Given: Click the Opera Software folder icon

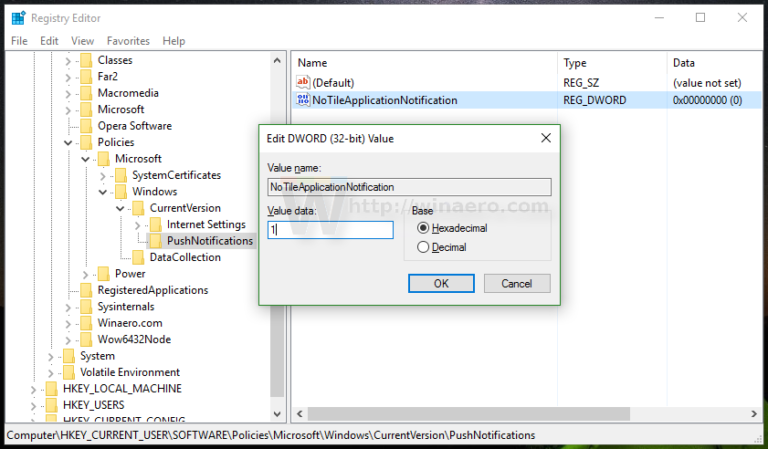Looking at the screenshot, I should point(86,126).
